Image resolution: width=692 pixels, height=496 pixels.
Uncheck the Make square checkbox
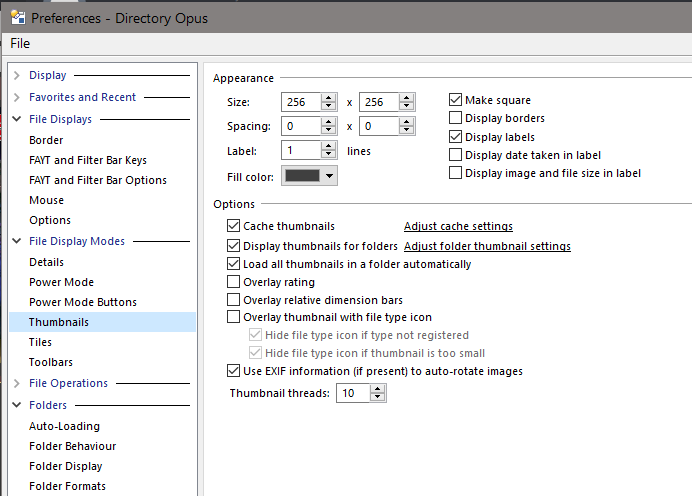click(x=456, y=100)
